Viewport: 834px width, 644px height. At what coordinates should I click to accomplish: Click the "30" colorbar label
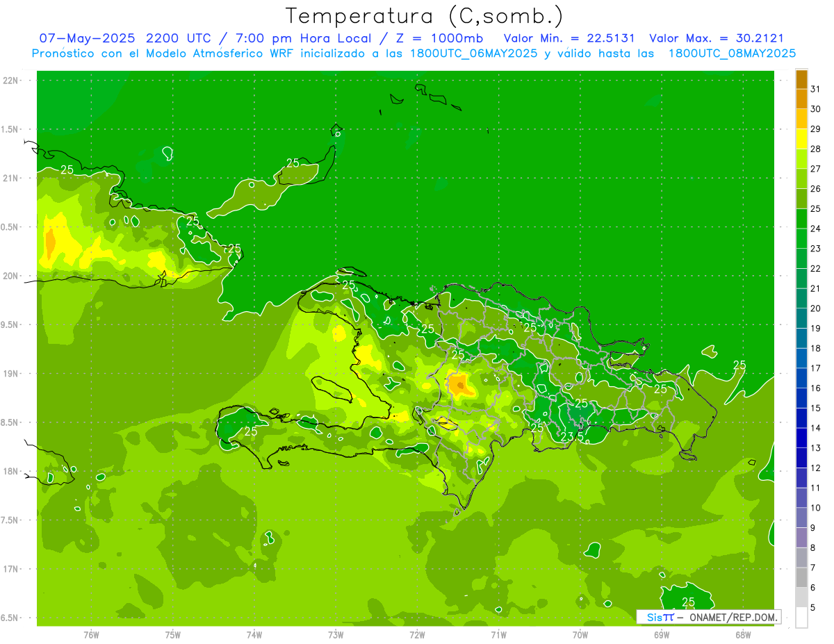tap(815, 109)
